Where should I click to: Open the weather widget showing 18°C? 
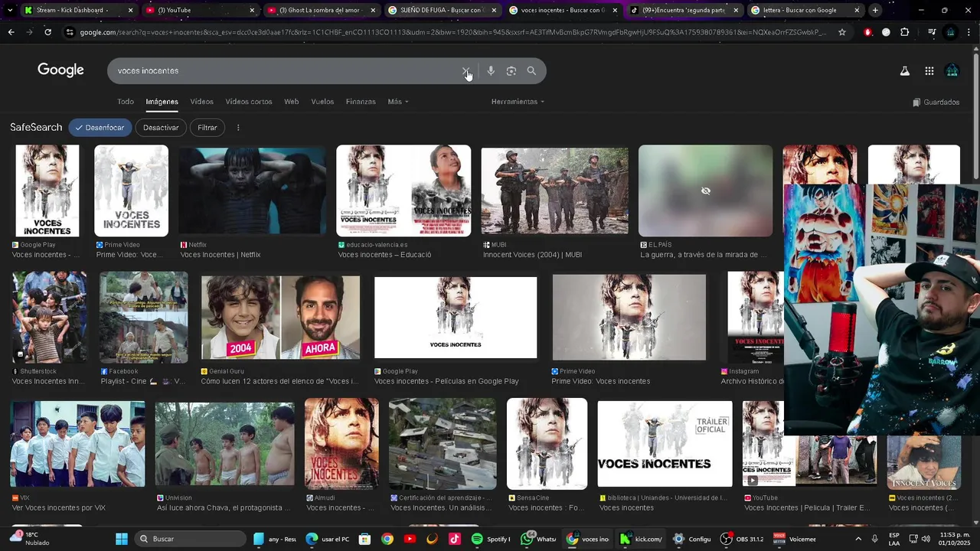coord(29,539)
